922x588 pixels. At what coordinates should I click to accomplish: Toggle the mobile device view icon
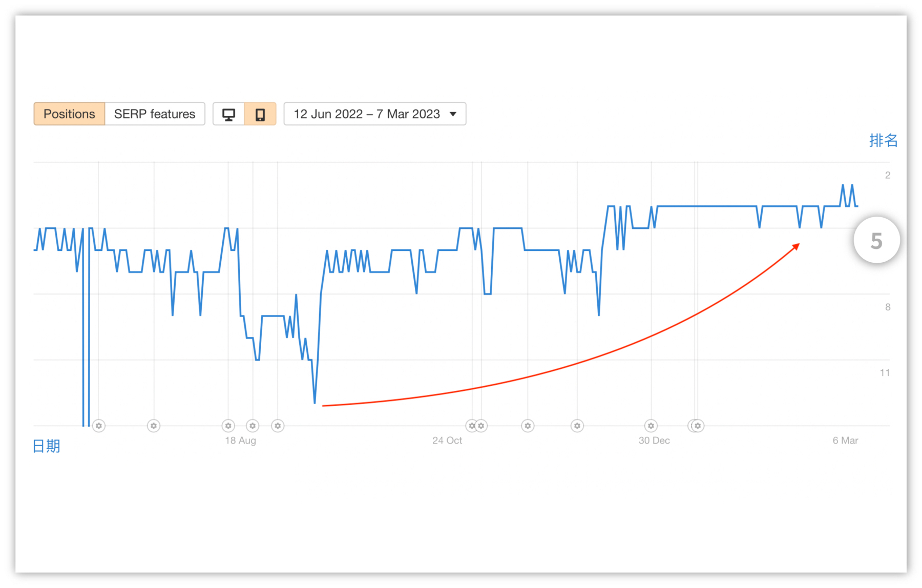(260, 114)
